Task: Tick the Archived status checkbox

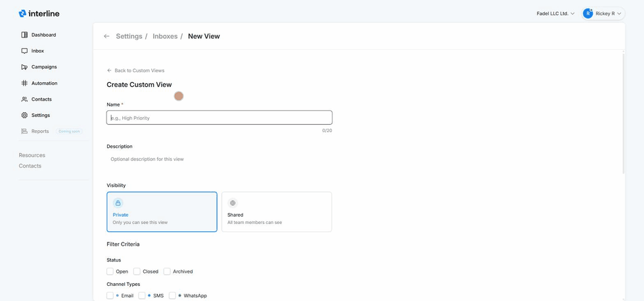Action: [167, 271]
